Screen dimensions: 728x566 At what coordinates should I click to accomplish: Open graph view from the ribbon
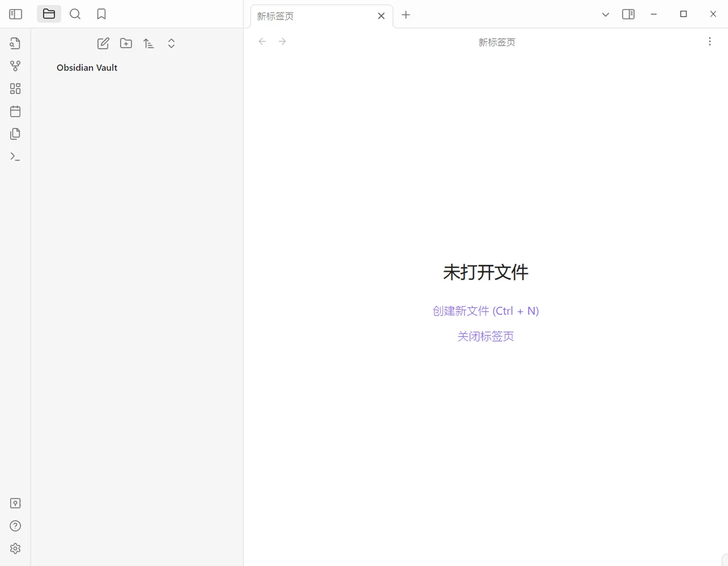(x=15, y=66)
